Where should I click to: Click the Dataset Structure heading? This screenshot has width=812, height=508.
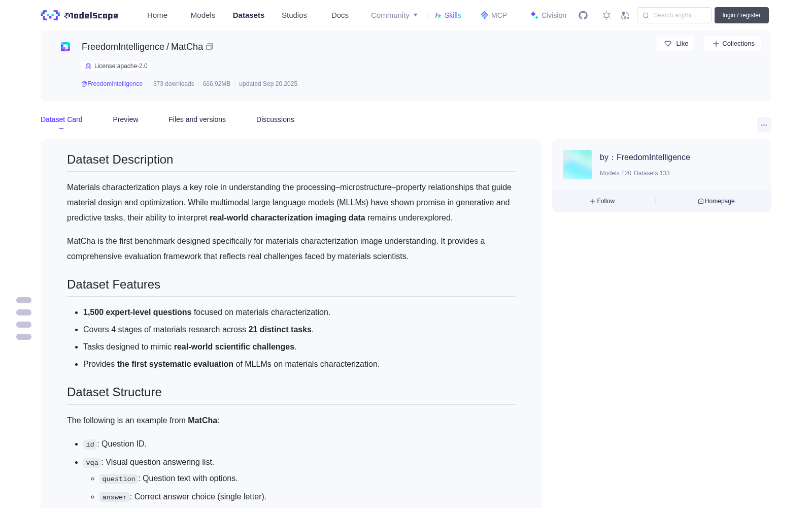(x=114, y=392)
